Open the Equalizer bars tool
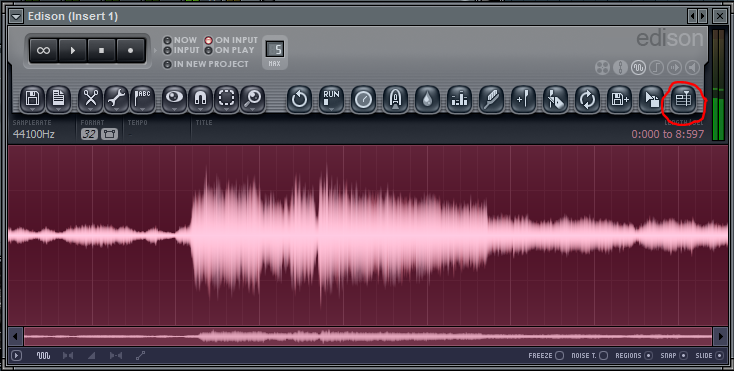The image size is (734, 371). click(x=459, y=99)
